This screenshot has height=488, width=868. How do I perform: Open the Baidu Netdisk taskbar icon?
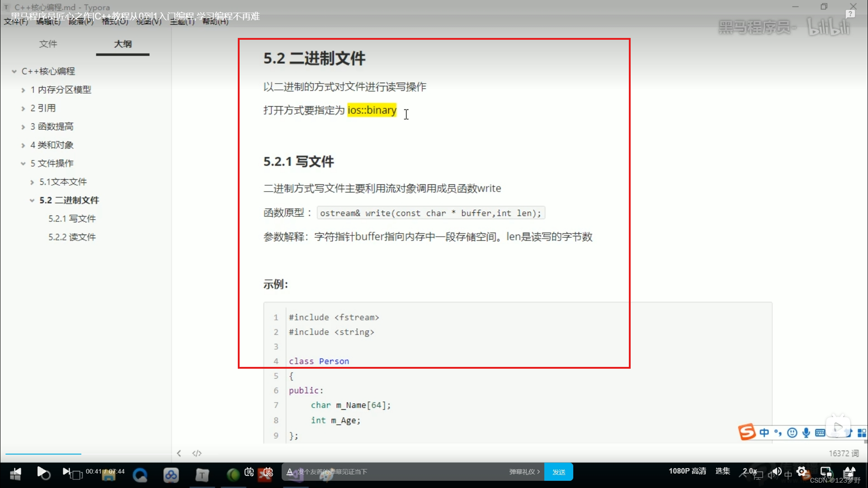[171, 475]
